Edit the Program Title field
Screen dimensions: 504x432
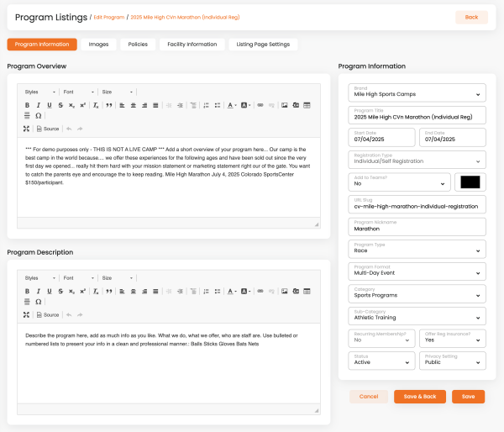(417, 115)
